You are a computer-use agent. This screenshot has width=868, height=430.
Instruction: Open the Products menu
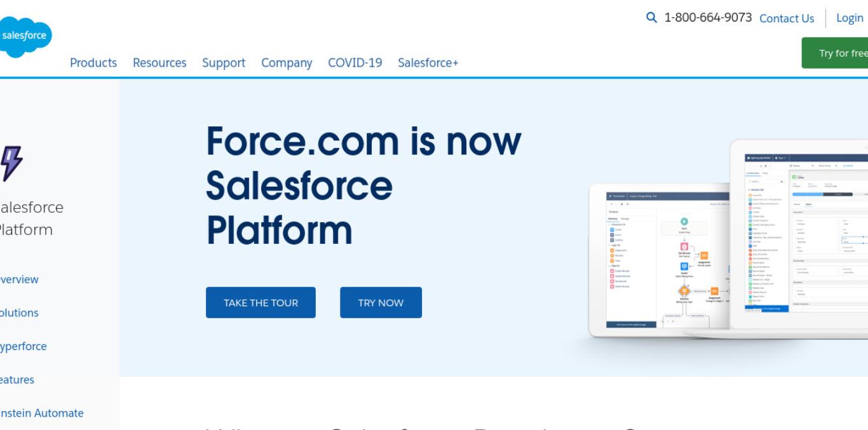click(93, 63)
